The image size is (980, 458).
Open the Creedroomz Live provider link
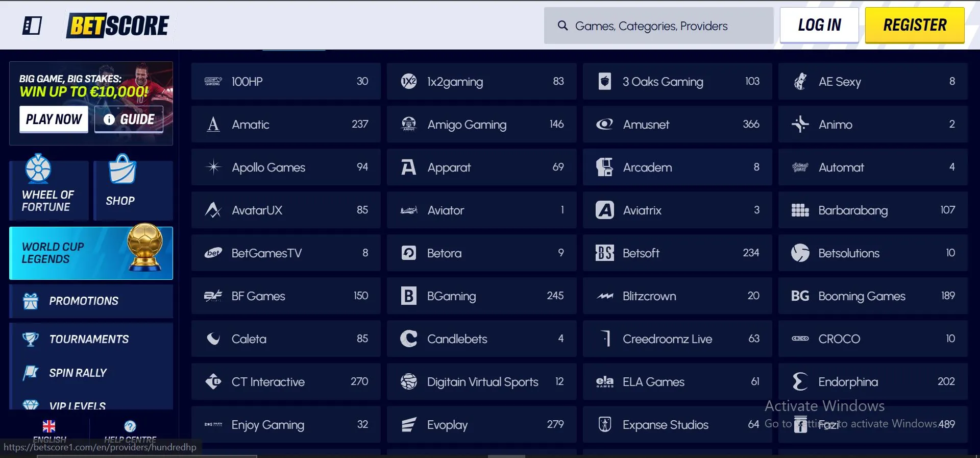(x=677, y=339)
